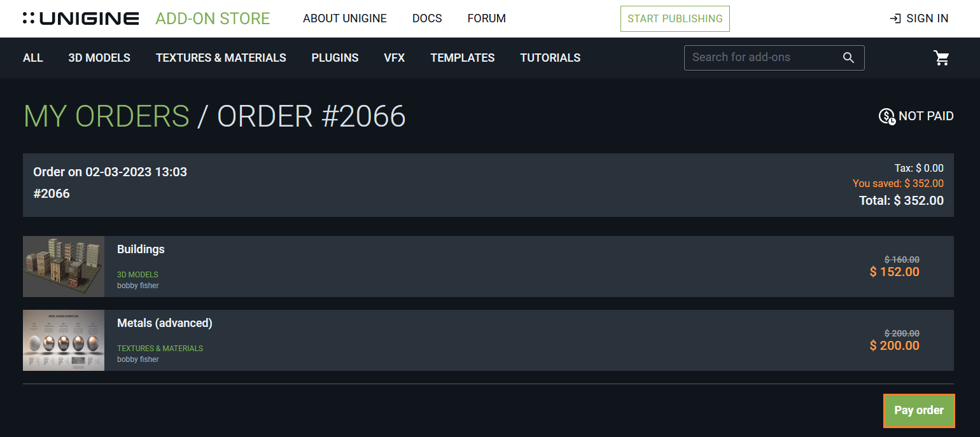Show the Templates category
This screenshot has height=437, width=980.
(463, 58)
